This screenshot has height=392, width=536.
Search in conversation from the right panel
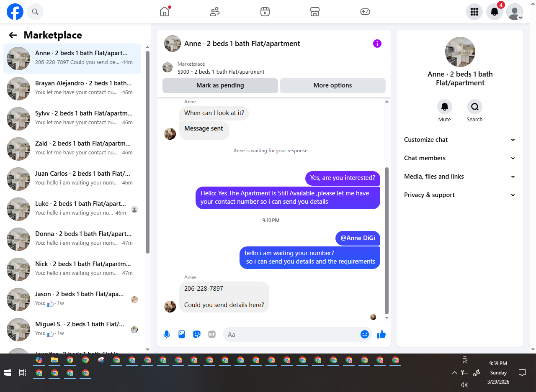[475, 107]
